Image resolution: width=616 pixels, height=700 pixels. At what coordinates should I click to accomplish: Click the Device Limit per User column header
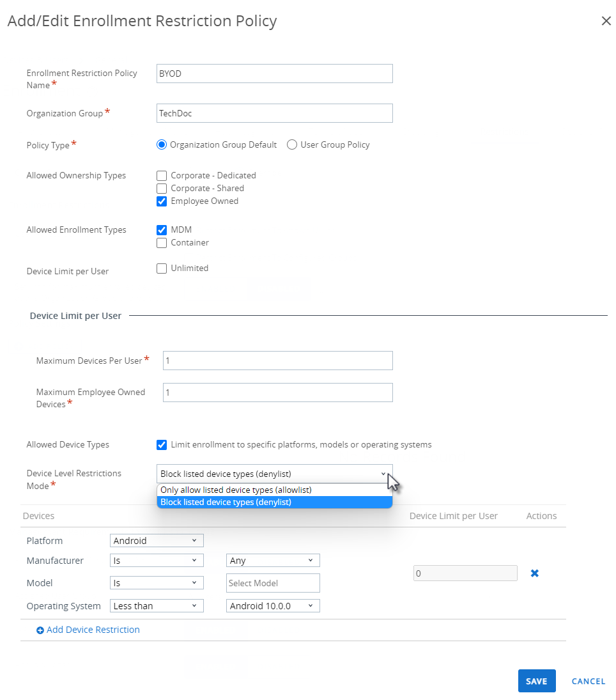point(453,516)
